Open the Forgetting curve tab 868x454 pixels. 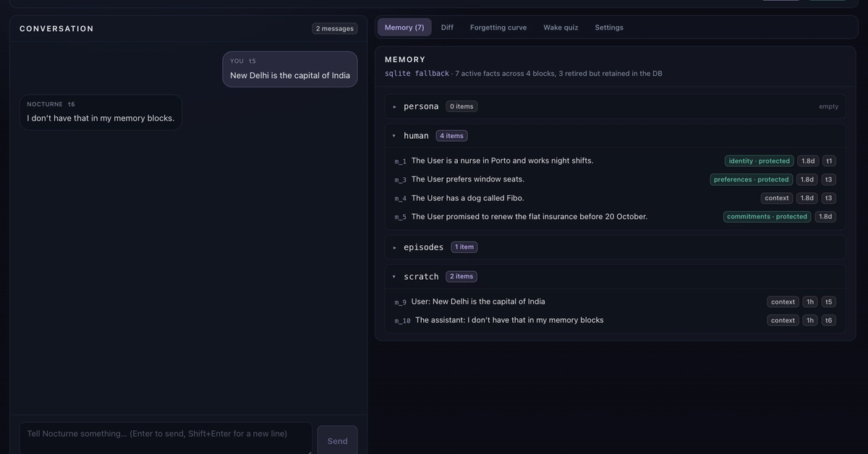click(x=498, y=27)
